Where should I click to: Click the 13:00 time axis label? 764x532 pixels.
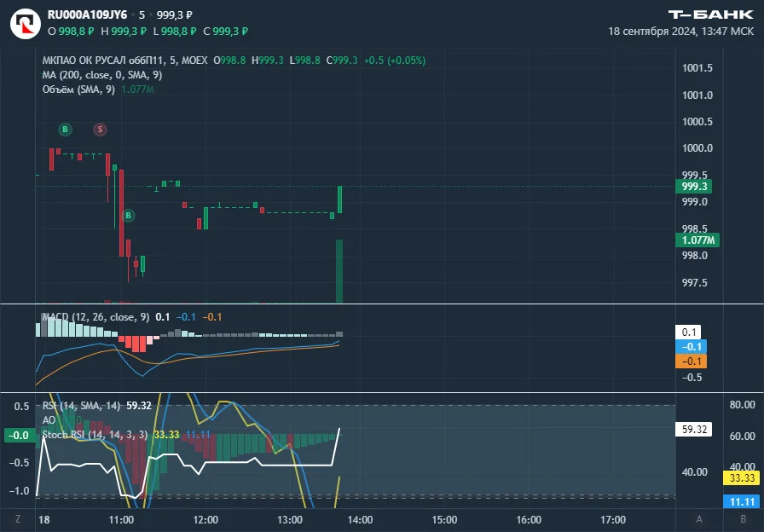click(x=289, y=520)
